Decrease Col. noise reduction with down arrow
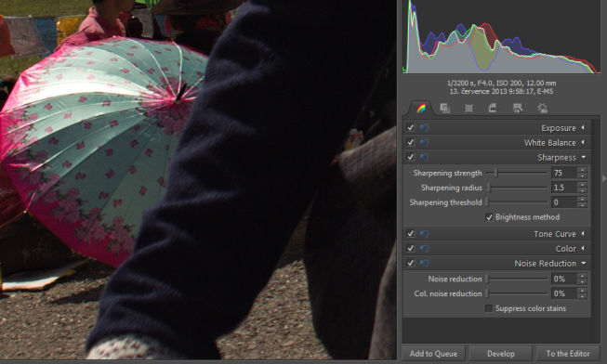Viewport: 607px width, 364px height. pyautogui.click(x=582, y=296)
